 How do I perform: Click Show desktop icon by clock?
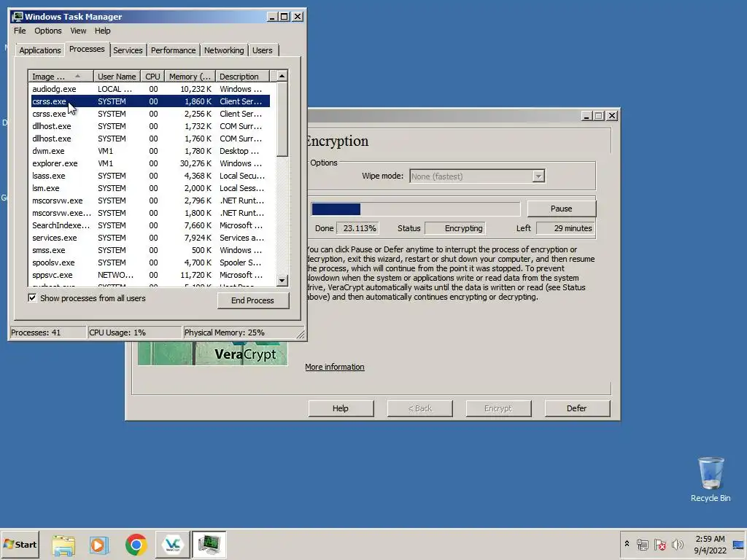pos(739,545)
